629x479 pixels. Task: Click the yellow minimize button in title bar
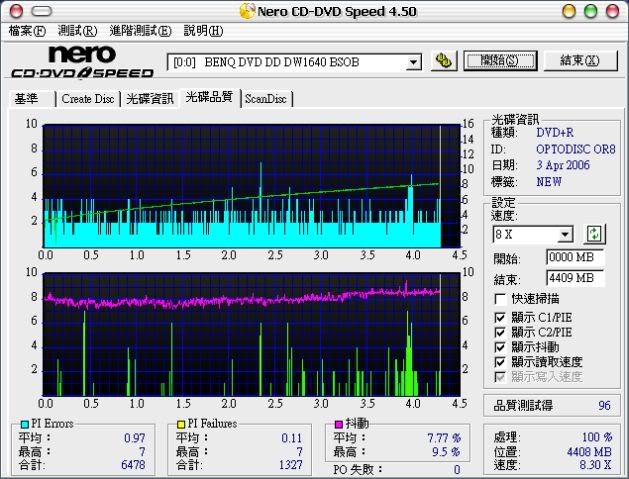tap(569, 11)
